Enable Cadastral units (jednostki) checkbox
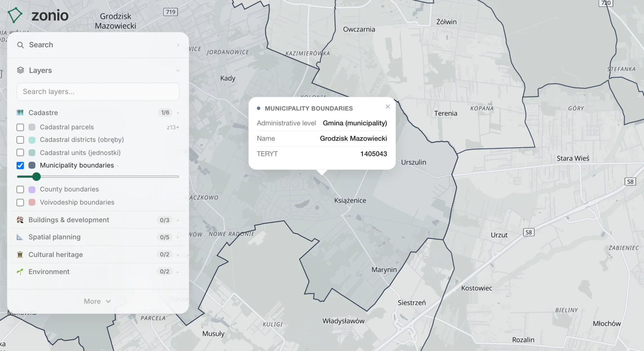This screenshot has height=351, width=644. pos(20,153)
